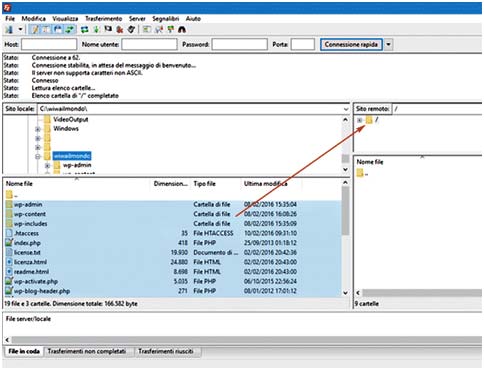The image size is (484, 370).
Task: Open the filename filters dialog icon
Action: pos(147,30)
